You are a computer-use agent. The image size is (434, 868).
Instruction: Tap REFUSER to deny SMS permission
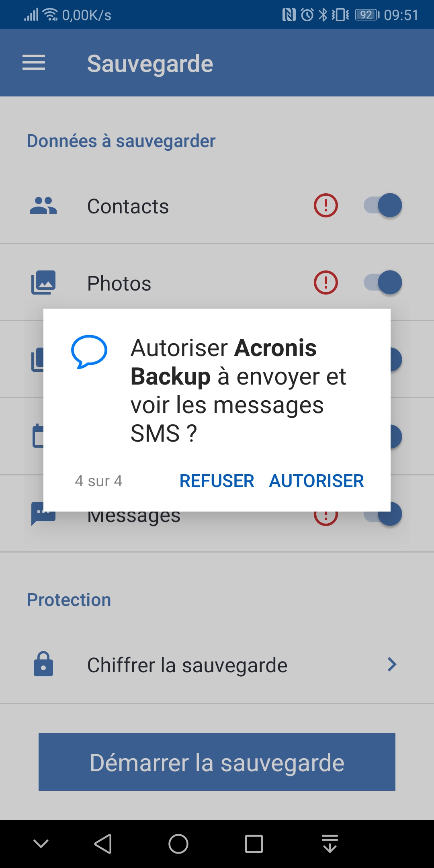217,481
